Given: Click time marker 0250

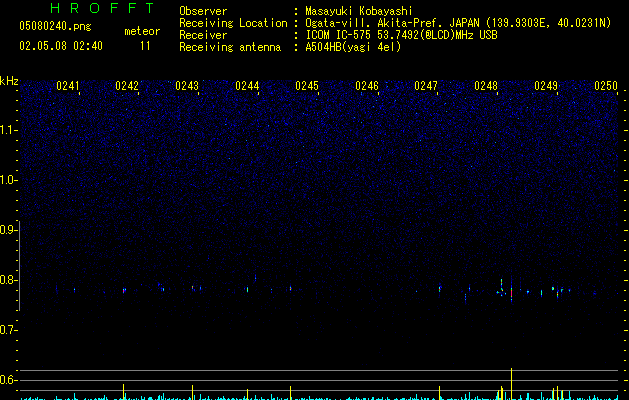Looking at the screenshot, I should click(606, 86).
